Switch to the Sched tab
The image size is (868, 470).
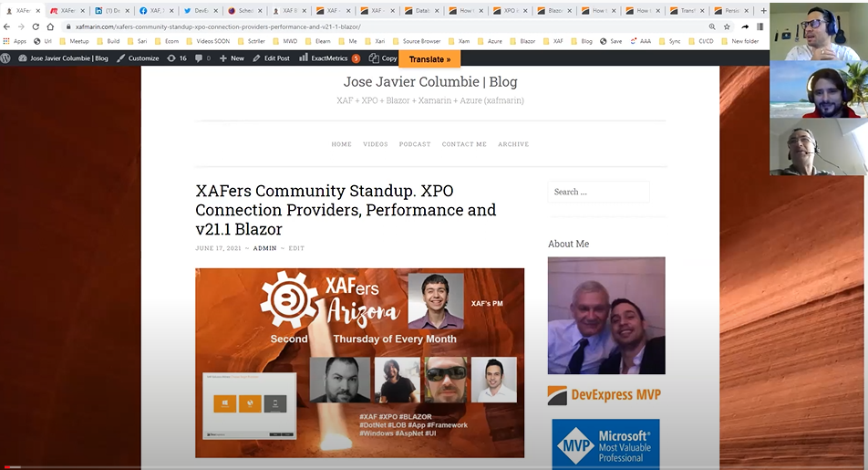[x=243, y=11]
